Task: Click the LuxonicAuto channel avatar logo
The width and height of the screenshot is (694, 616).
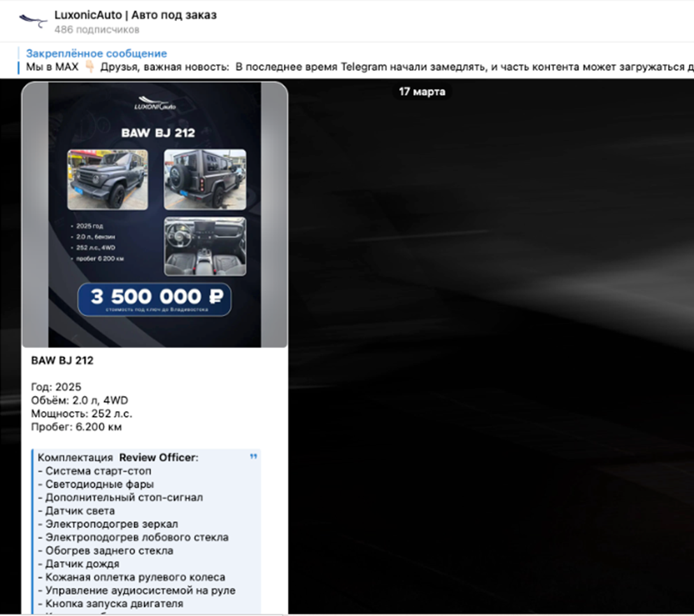Action: click(x=33, y=21)
